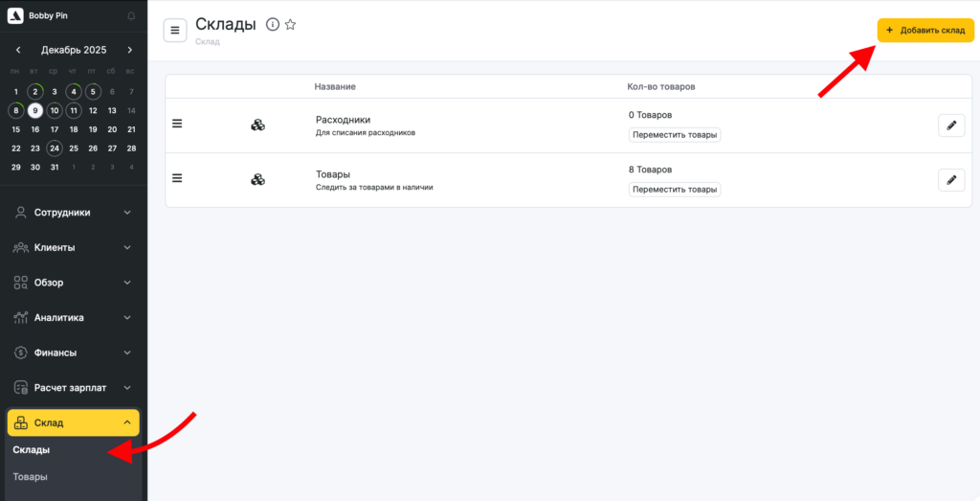Image resolution: width=980 pixels, height=501 pixels.
Task: Star the Склады page as favorite
Action: (x=291, y=25)
